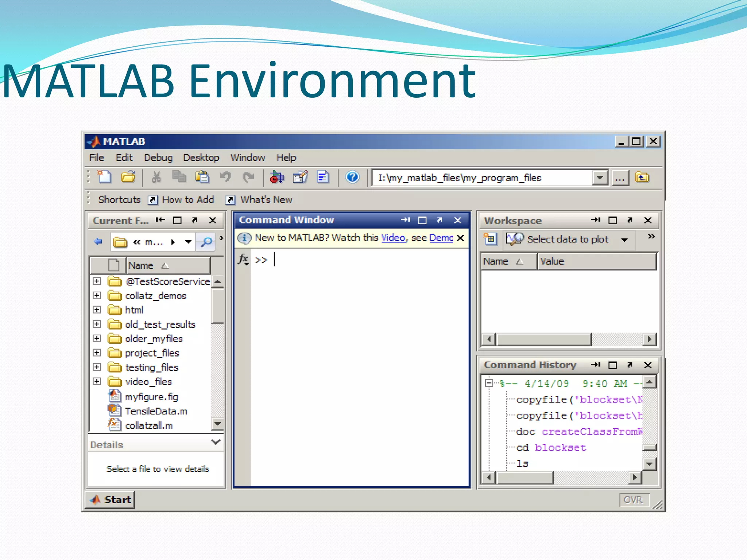Open the GUIDE tool icon

(300, 177)
